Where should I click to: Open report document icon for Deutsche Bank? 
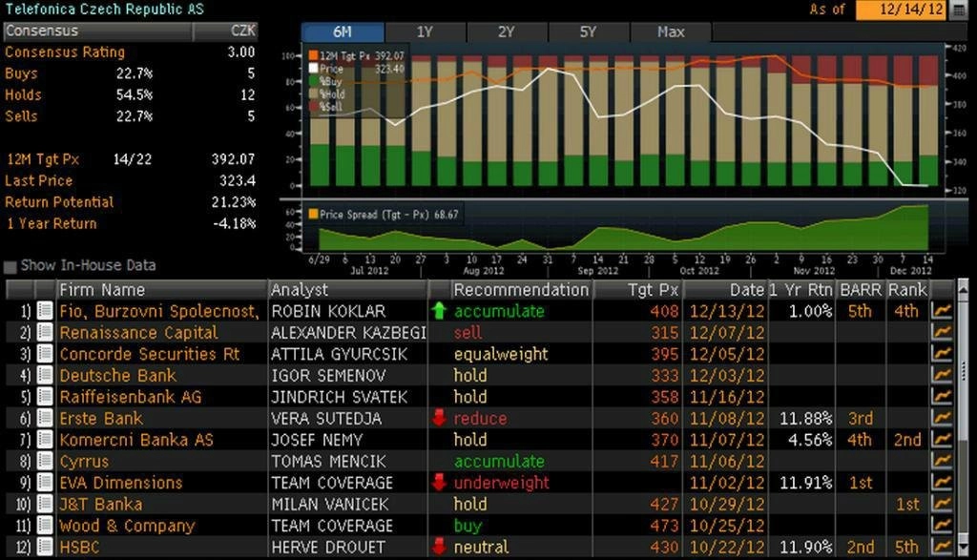click(44, 375)
